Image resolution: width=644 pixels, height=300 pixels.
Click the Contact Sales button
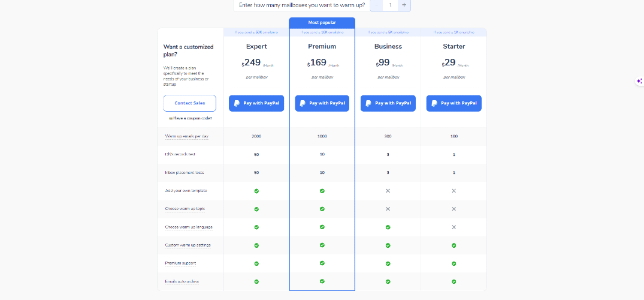pyautogui.click(x=190, y=103)
